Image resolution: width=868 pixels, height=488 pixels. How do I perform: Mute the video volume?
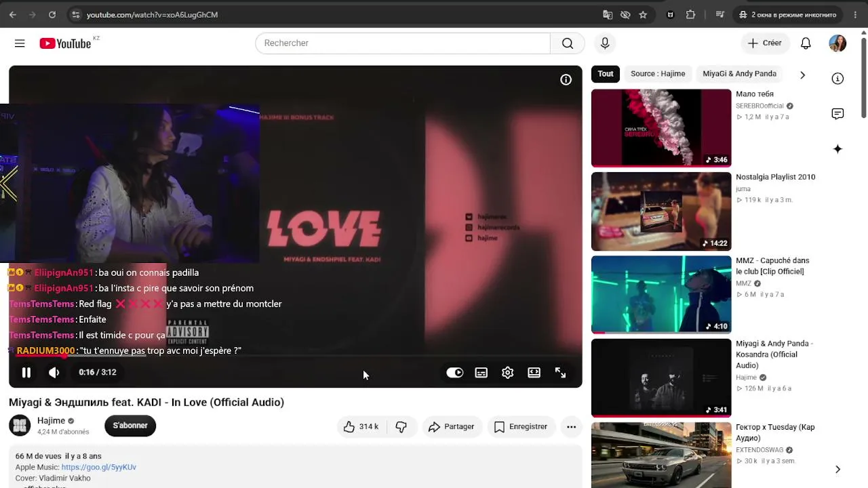click(54, 372)
